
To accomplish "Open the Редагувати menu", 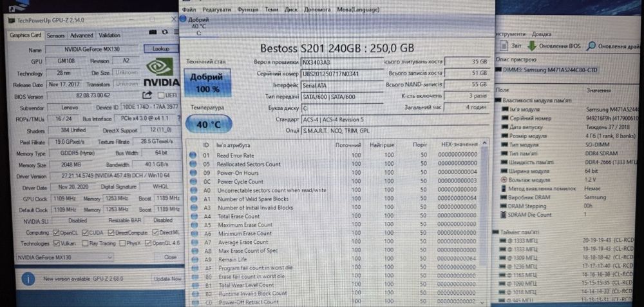I will pyautogui.click(x=217, y=10).
